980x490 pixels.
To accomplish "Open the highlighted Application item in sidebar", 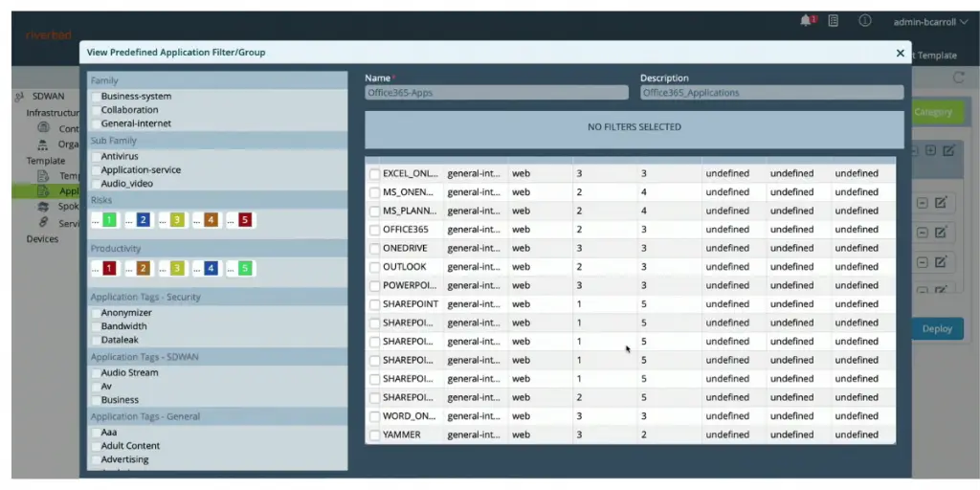I will coord(46,191).
